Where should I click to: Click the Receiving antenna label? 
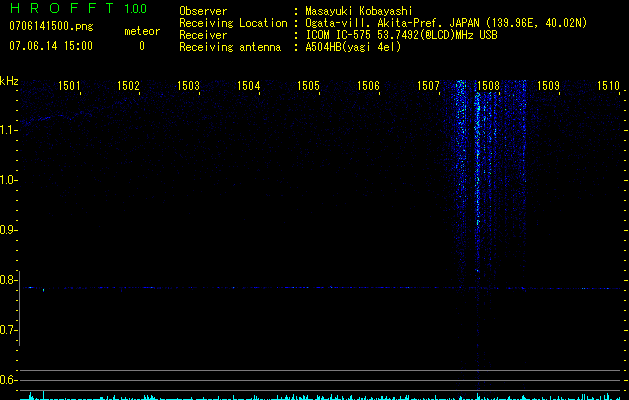coord(230,47)
